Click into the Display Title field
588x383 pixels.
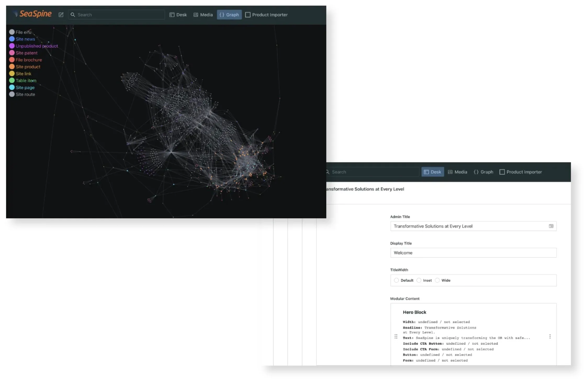(x=473, y=253)
